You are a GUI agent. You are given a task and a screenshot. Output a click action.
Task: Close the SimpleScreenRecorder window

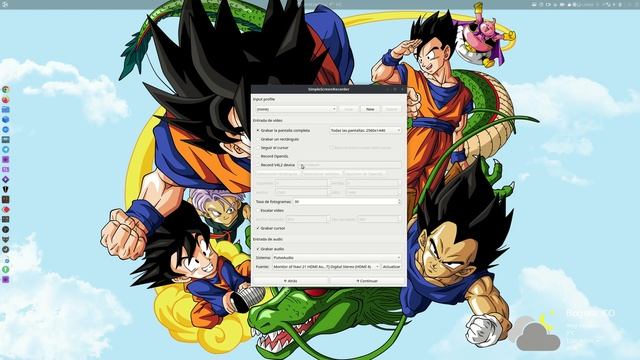pyautogui.click(x=402, y=89)
